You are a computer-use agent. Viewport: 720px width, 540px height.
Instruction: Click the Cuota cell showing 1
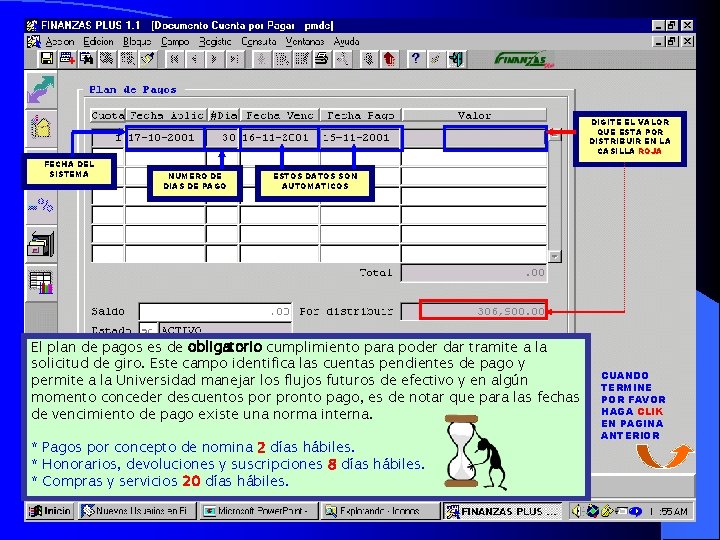click(108, 138)
